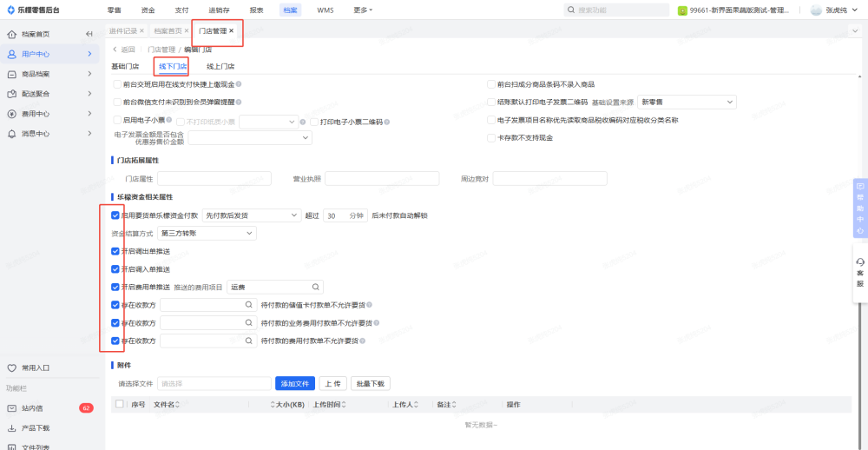Image resolution: width=868 pixels, height=450 pixels.
Task: Click search icon in 推送的费用项目 field
Action: point(315,287)
